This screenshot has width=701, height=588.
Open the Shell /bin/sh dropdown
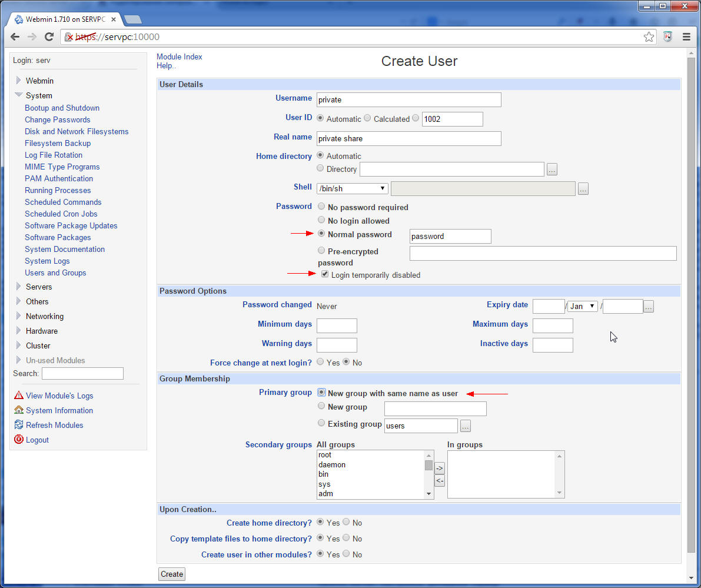tap(353, 188)
